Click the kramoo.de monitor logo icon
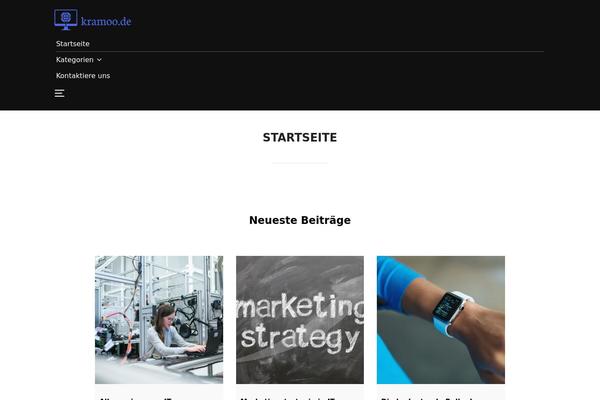The width and height of the screenshot is (600, 400). click(x=66, y=20)
